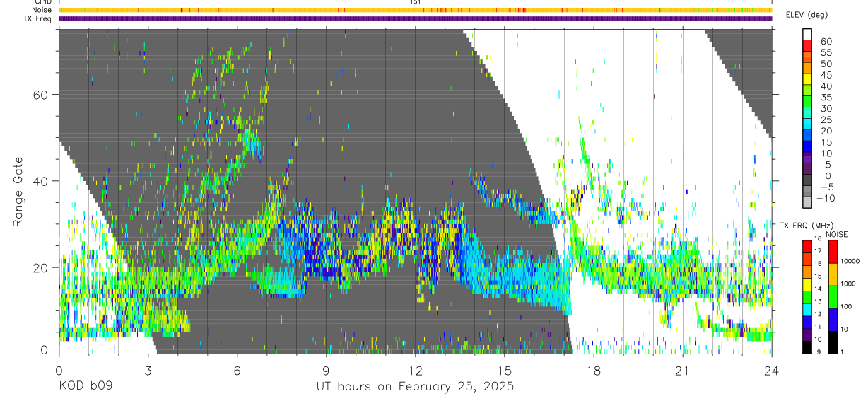
Task: Click the UT hours axis tick label 24
Action: pyautogui.click(x=772, y=371)
